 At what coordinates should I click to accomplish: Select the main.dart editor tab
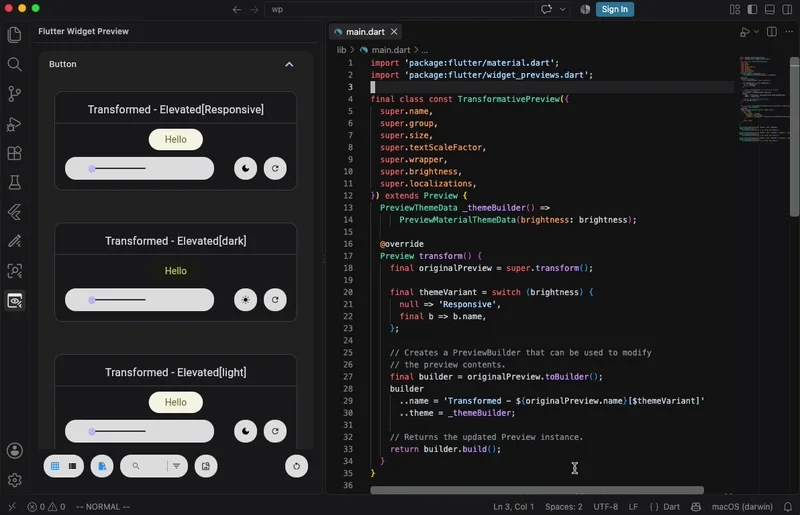[x=365, y=32]
